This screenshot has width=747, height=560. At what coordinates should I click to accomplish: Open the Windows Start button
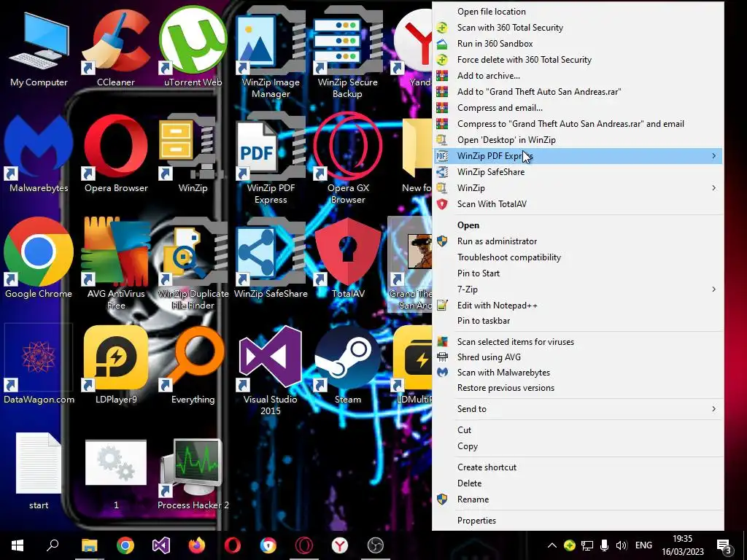click(x=18, y=545)
